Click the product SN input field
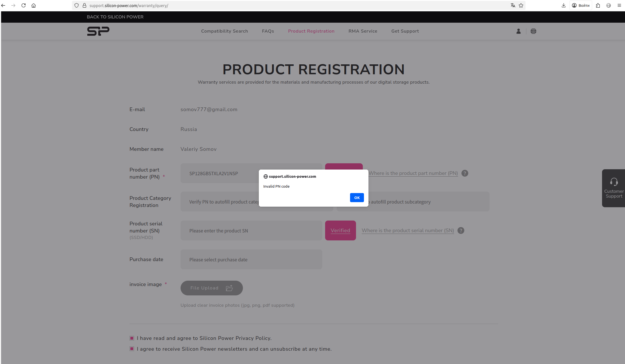 tap(251, 230)
